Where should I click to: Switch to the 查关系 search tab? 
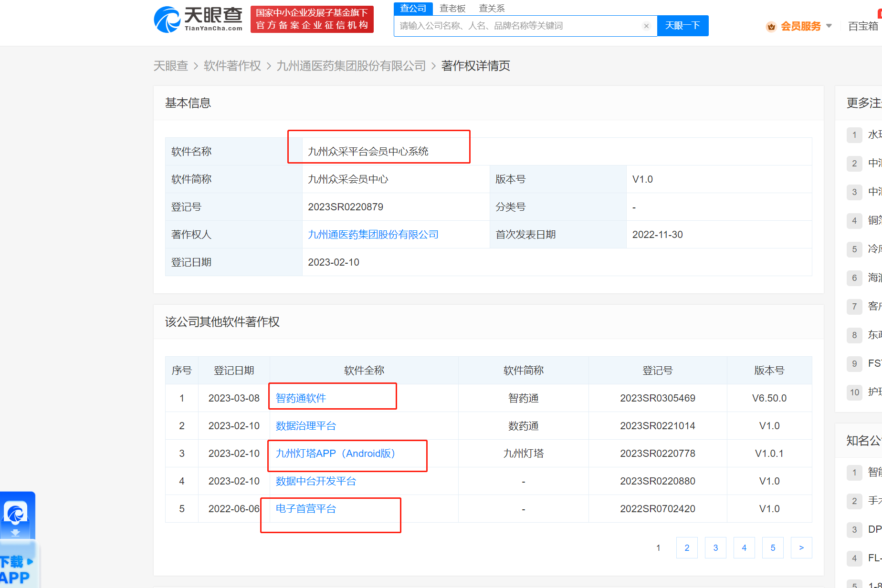click(492, 9)
